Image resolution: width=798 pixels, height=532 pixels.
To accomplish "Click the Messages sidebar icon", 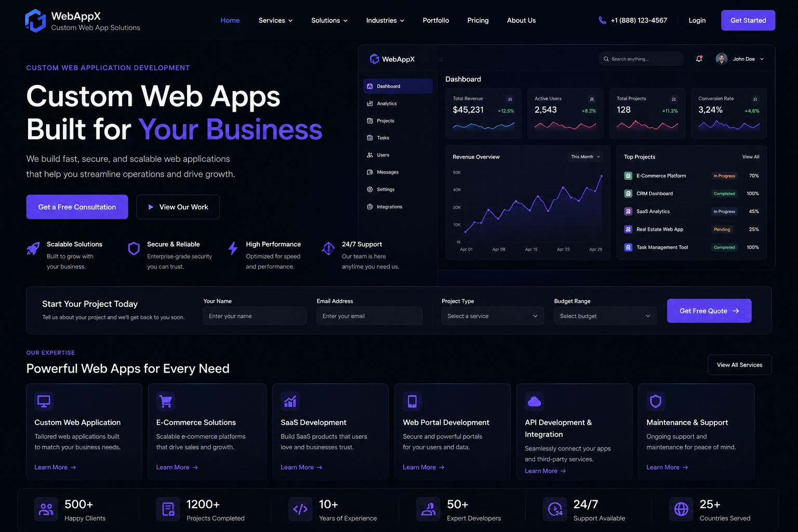I will (x=370, y=172).
